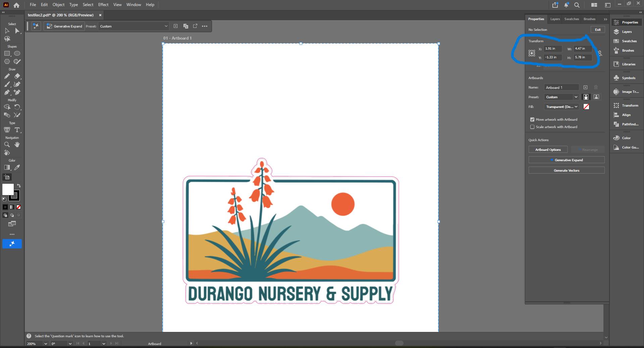Select the Selection arrow tool
644x348 pixels.
pos(7,31)
